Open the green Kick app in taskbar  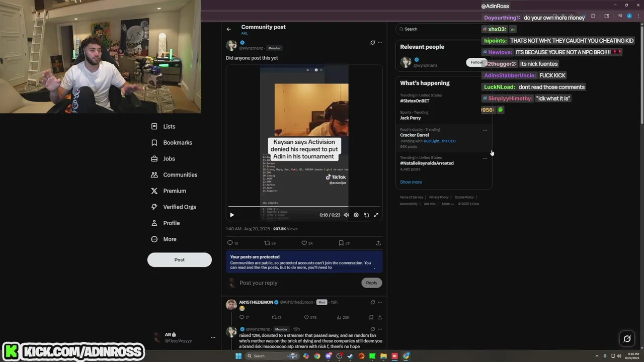click(x=372, y=356)
